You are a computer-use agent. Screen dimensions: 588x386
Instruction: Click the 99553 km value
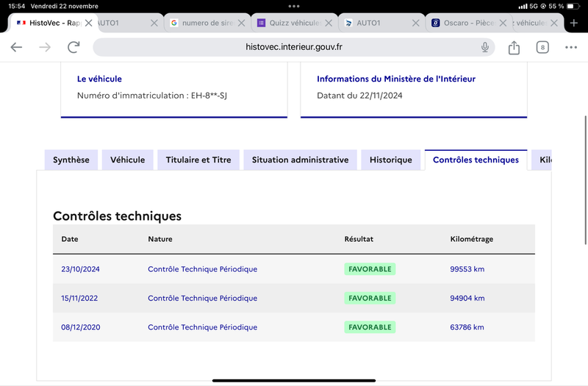click(467, 269)
